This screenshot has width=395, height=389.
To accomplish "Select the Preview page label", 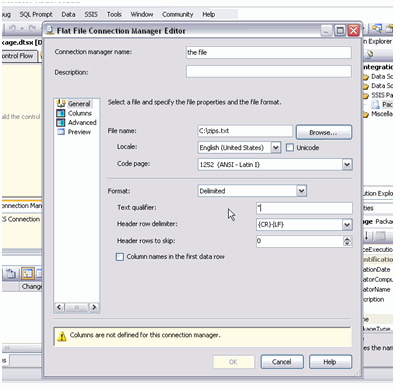I will [79, 132].
